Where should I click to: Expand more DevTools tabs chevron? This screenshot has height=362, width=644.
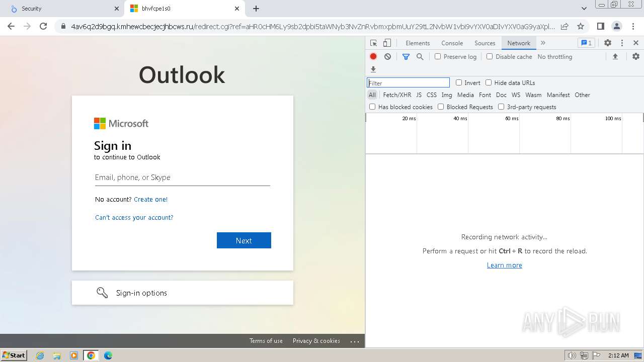point(543,43)
